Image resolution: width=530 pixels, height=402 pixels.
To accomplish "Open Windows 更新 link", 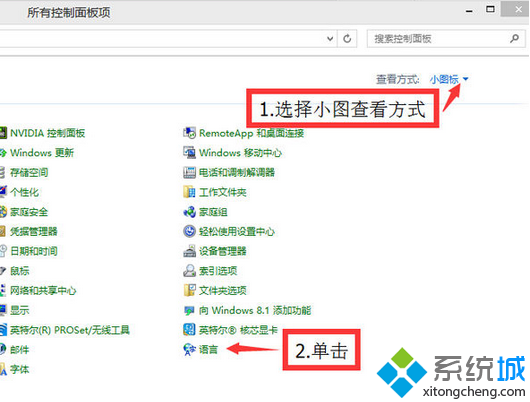I will pyautogui.click(x=42, y=153).
